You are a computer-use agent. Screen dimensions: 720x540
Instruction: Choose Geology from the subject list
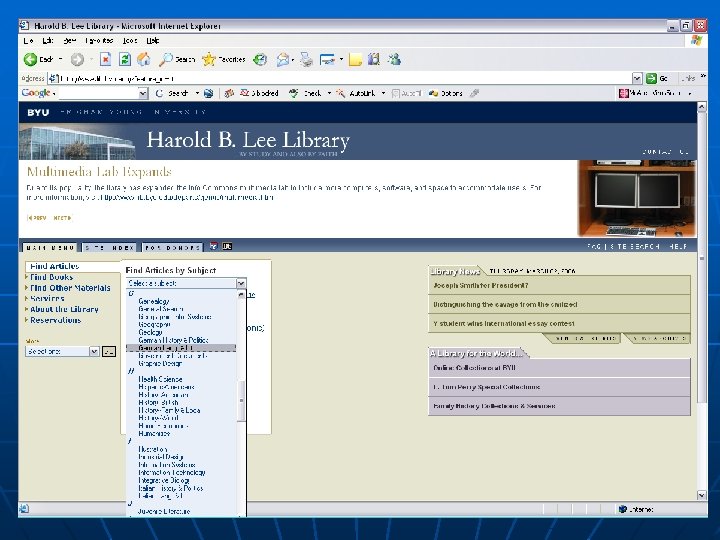click(x=150, y=332)
